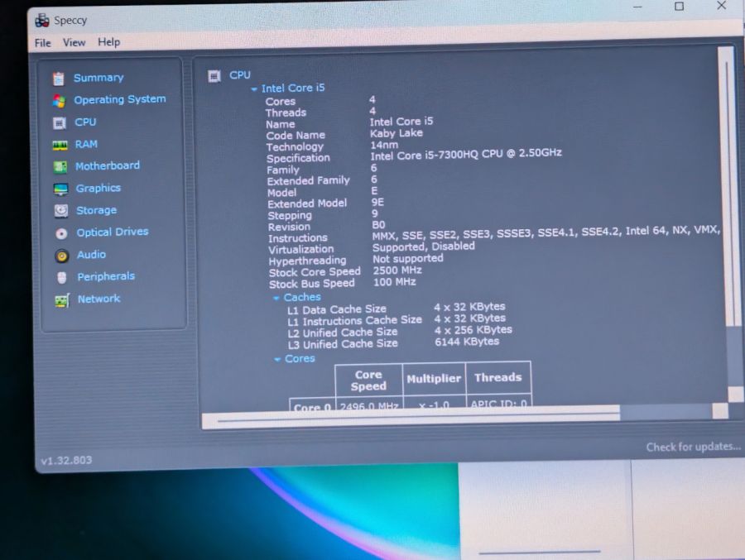This screenshot has width=745, height=560.
Task: Open the Network section label
Action: [x=99, y=299]
